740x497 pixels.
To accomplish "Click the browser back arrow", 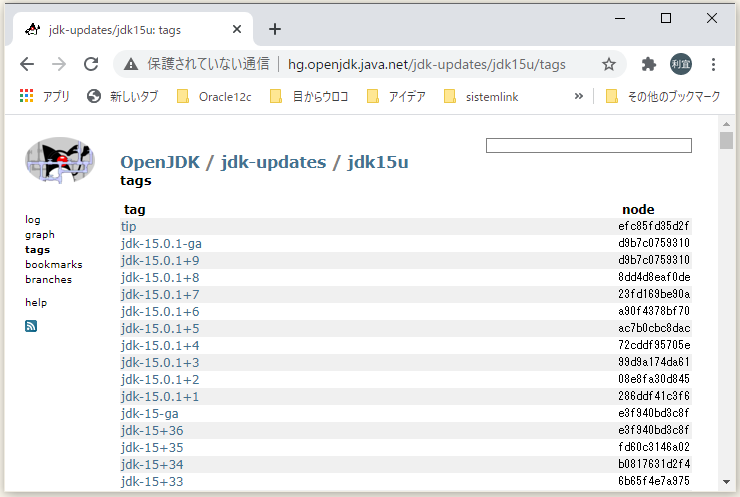I will (x=27, y=64).
